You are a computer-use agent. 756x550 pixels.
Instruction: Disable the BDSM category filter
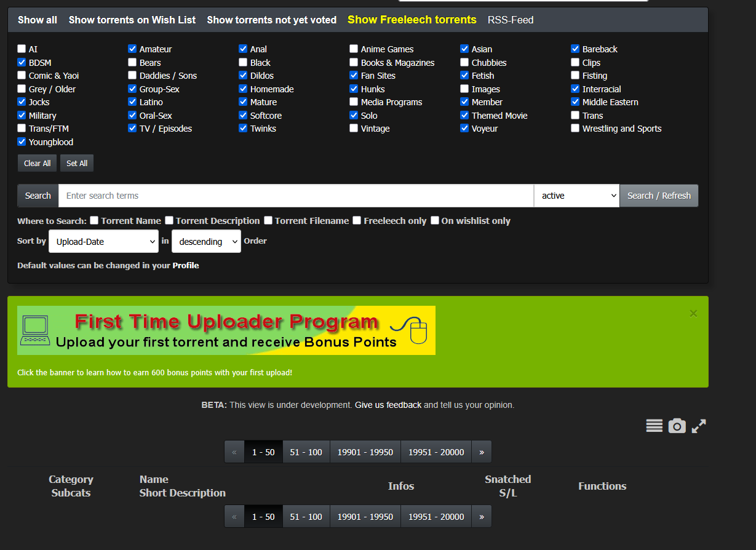(x=21, y=62)
